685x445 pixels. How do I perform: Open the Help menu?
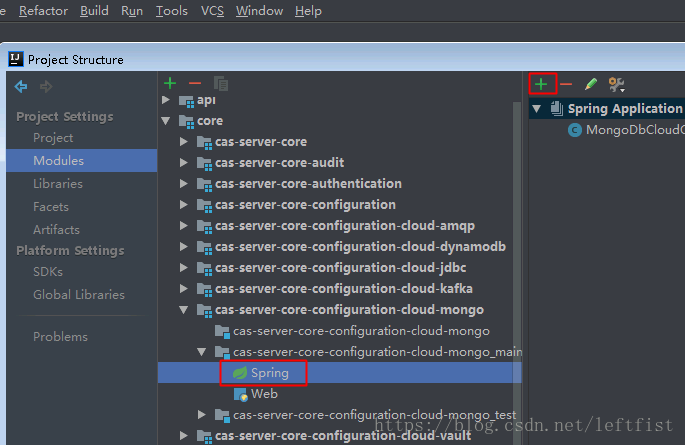(308, 11)
